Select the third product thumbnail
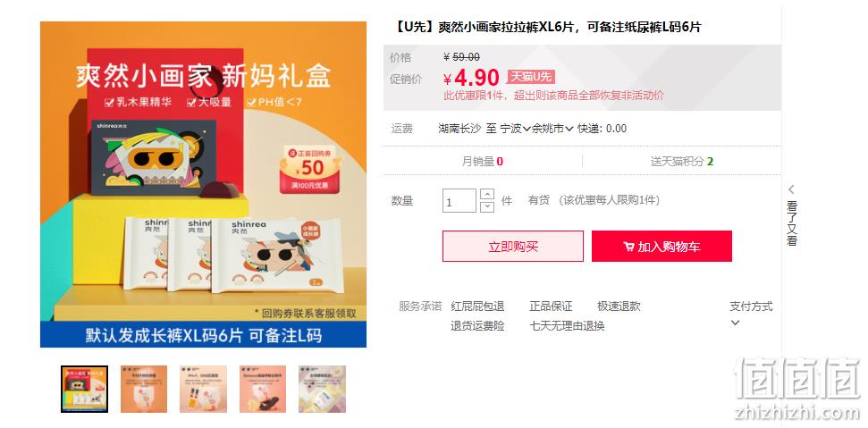This screenshot has width=868, height=428. [203, 390]
